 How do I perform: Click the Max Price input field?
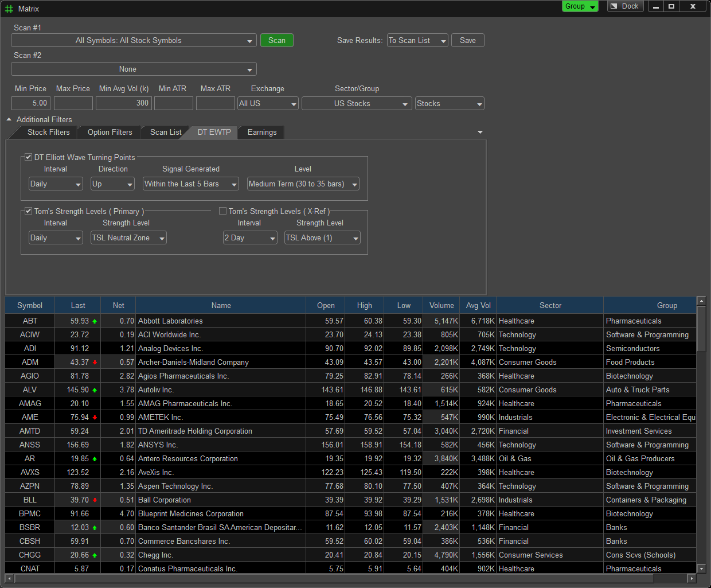pos(73,103)
